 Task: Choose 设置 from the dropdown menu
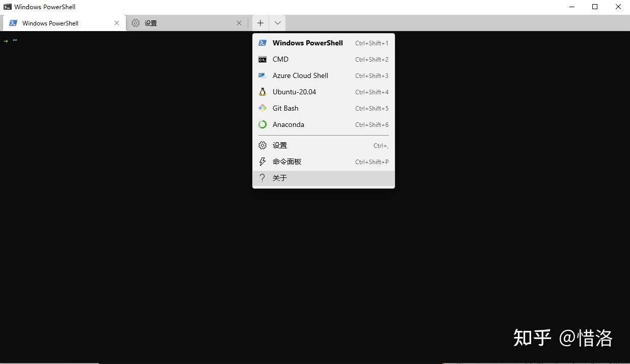280,145
